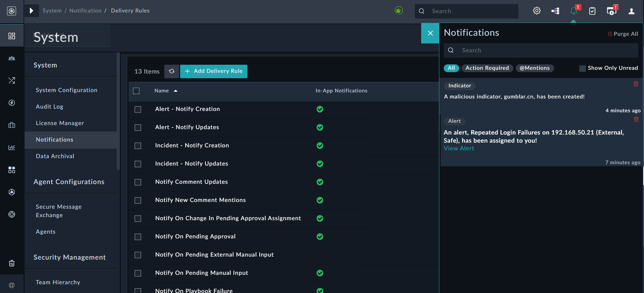
Task: Open Agents menu item
Action: coord(46,232)
